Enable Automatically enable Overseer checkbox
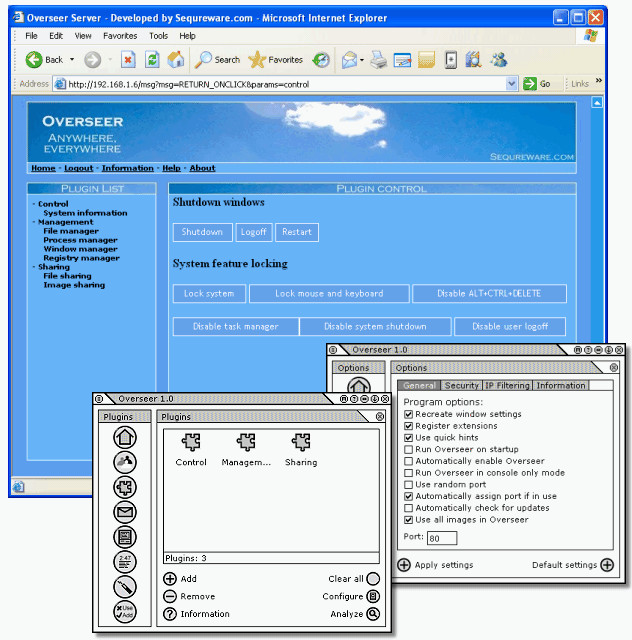 (408, 461)
